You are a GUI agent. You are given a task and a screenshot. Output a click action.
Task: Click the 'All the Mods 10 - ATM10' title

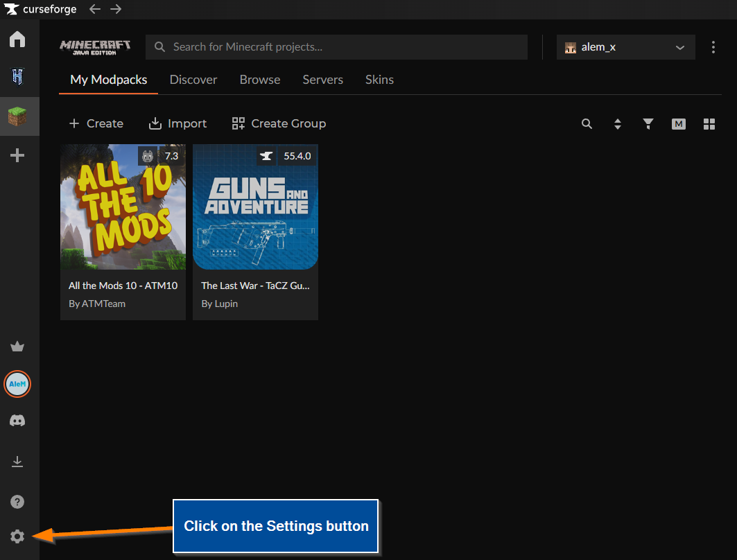[123, 286]
